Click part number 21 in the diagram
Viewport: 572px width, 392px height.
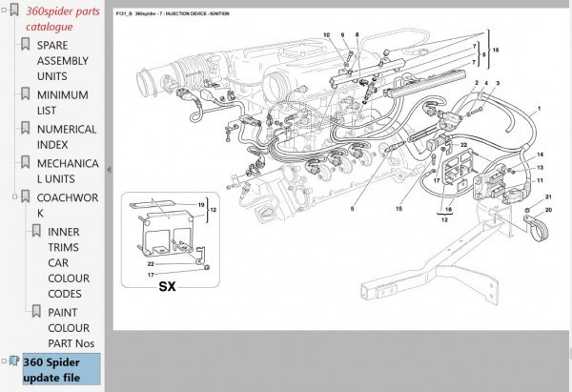click(x=548, y=196)
